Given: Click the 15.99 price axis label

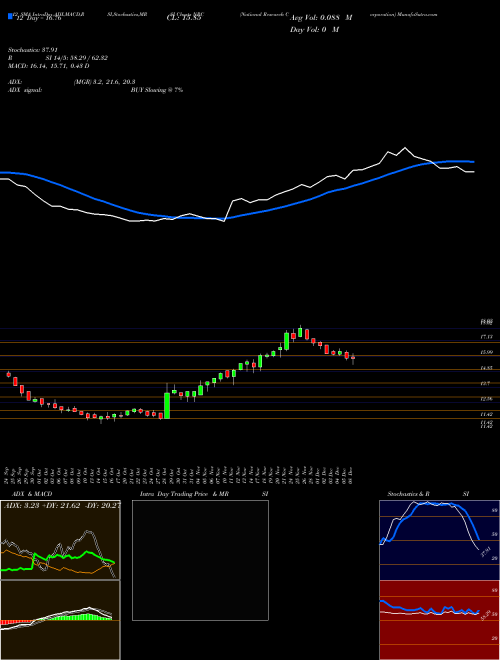Looking at the screenshot, I should (x=487, y=352).
